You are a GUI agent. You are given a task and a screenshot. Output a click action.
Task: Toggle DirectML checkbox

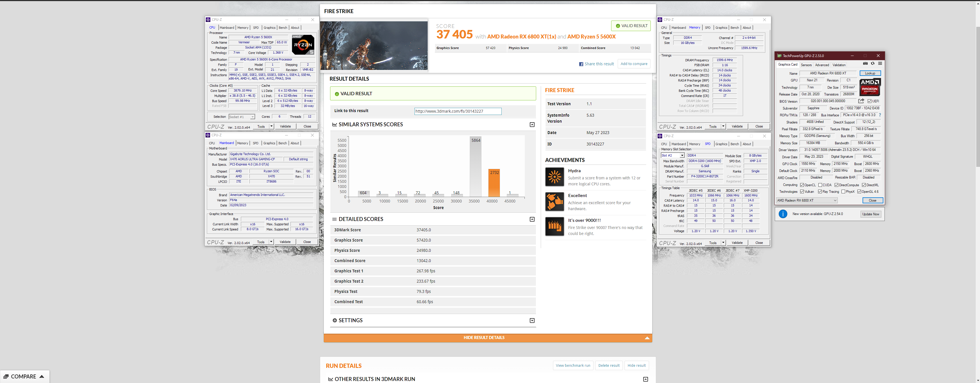pyautogui.click(x=864, y=185)
